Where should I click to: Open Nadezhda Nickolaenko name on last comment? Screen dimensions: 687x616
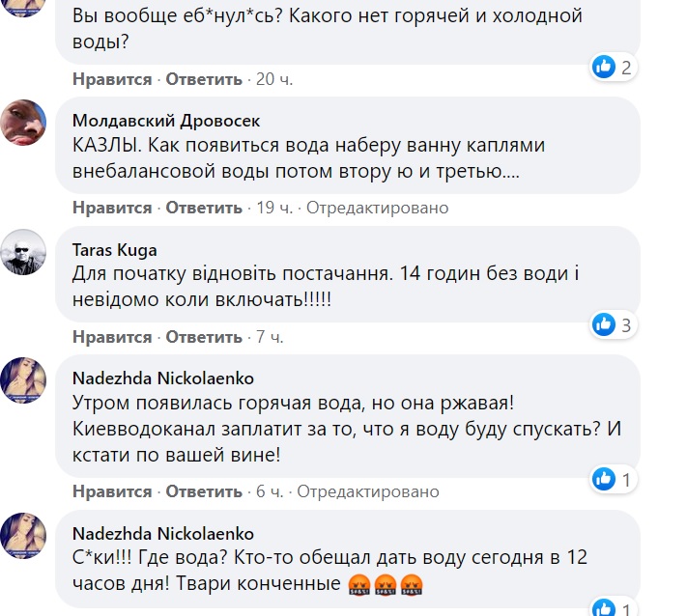163,533
